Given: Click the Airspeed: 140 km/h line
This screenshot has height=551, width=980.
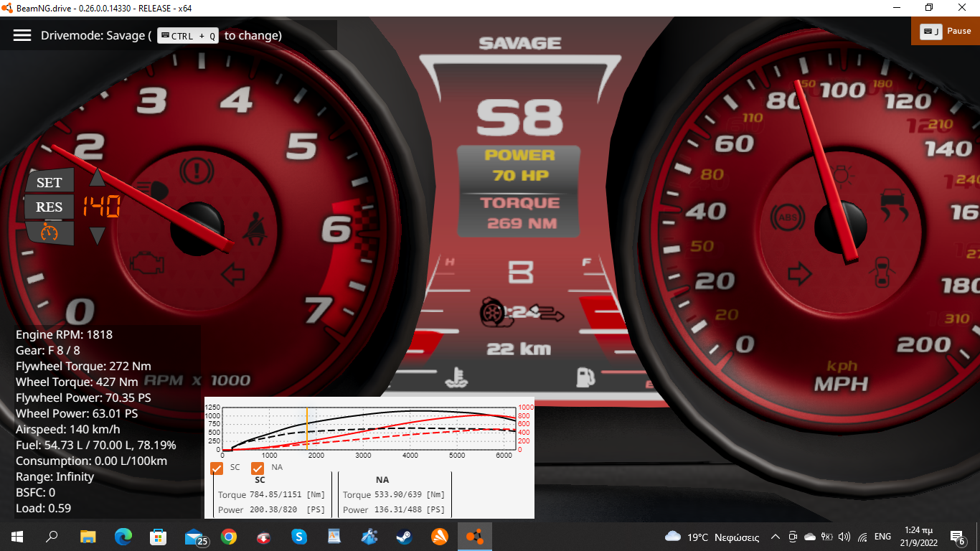Looking at the screenshot, I should click(x=68, y=429).
